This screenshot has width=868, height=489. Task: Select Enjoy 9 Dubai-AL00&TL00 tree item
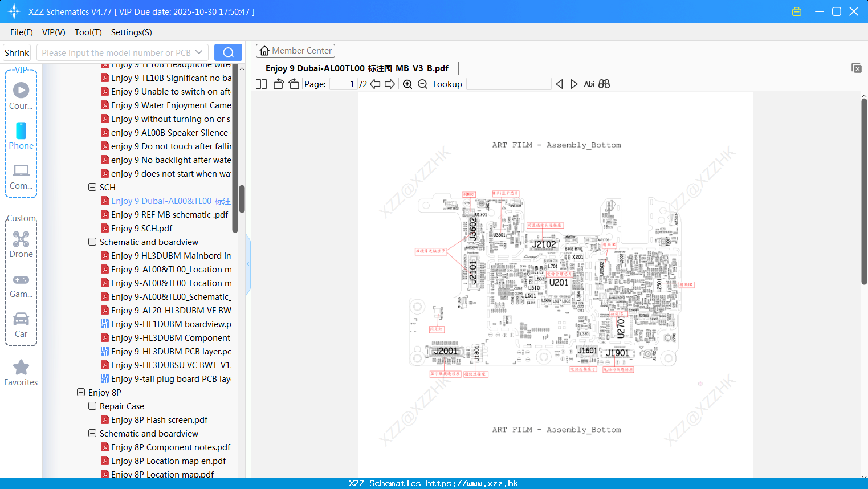[x=171, y=201]
